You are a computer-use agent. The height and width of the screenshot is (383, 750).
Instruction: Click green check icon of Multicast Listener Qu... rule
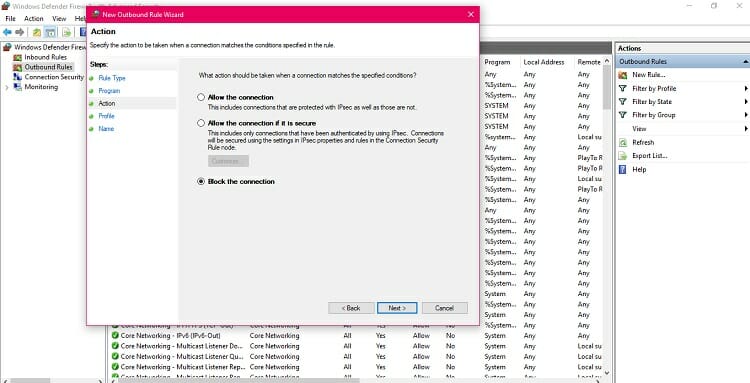(x=115, y=357)
